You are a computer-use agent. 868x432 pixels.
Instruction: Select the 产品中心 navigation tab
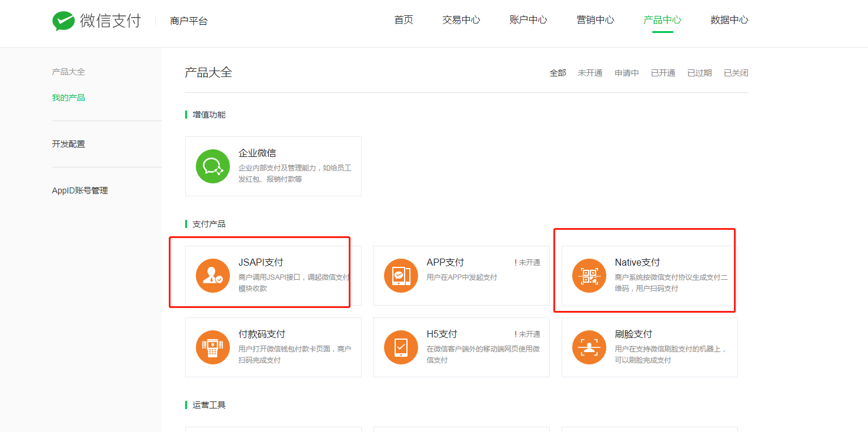(662, 20)
